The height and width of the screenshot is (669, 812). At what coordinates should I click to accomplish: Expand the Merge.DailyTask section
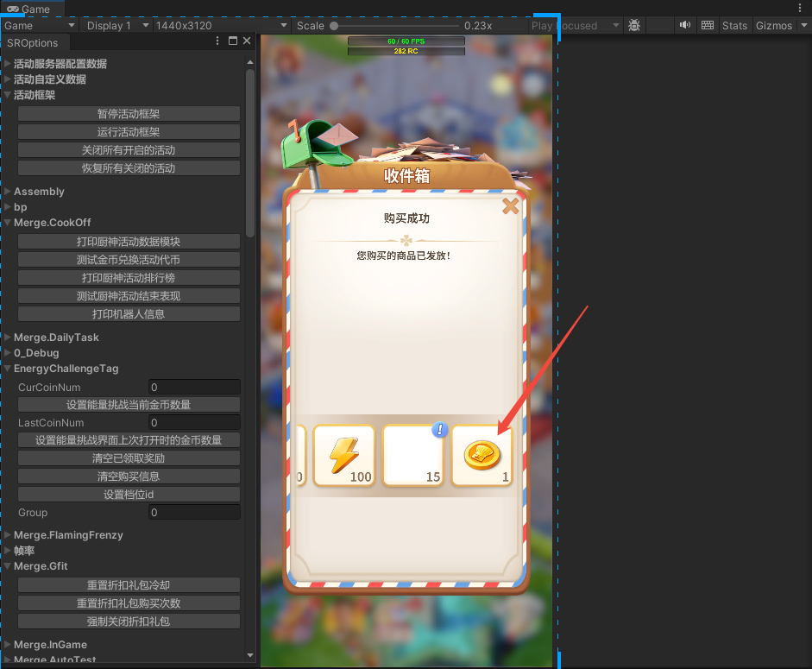pos(56,338)
